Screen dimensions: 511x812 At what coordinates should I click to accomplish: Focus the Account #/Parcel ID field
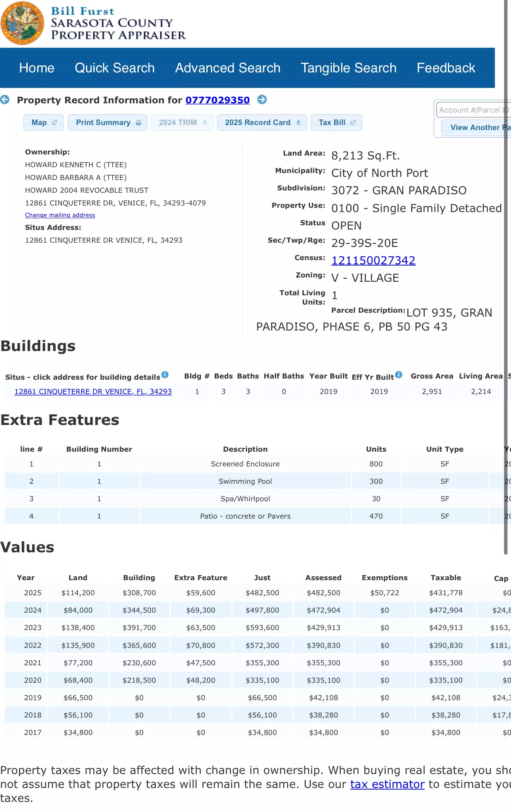point(474,110)
